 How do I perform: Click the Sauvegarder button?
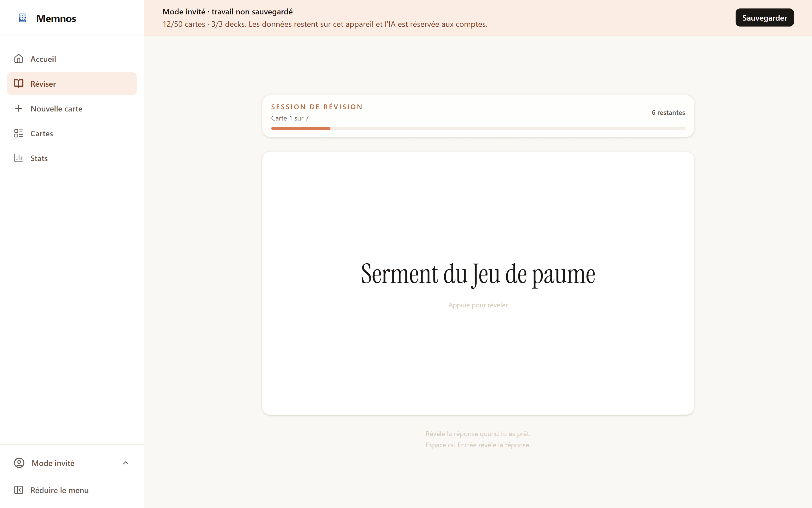764,17
